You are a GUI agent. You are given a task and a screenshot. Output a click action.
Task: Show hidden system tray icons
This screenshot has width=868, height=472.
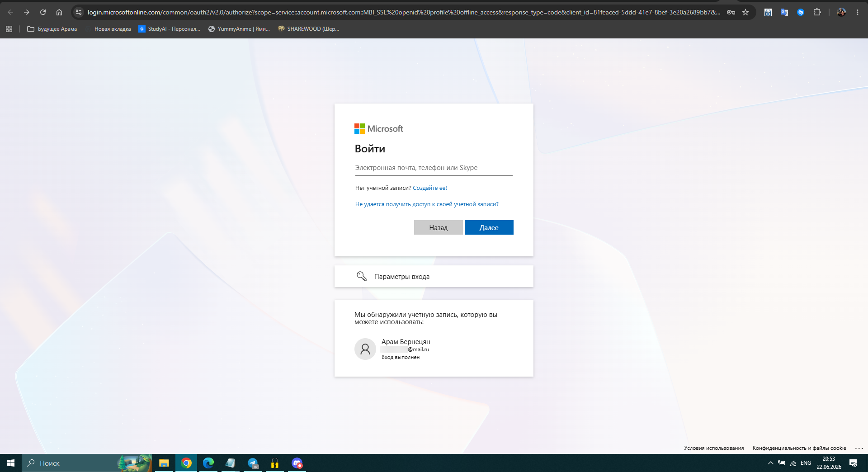point(770,463)
